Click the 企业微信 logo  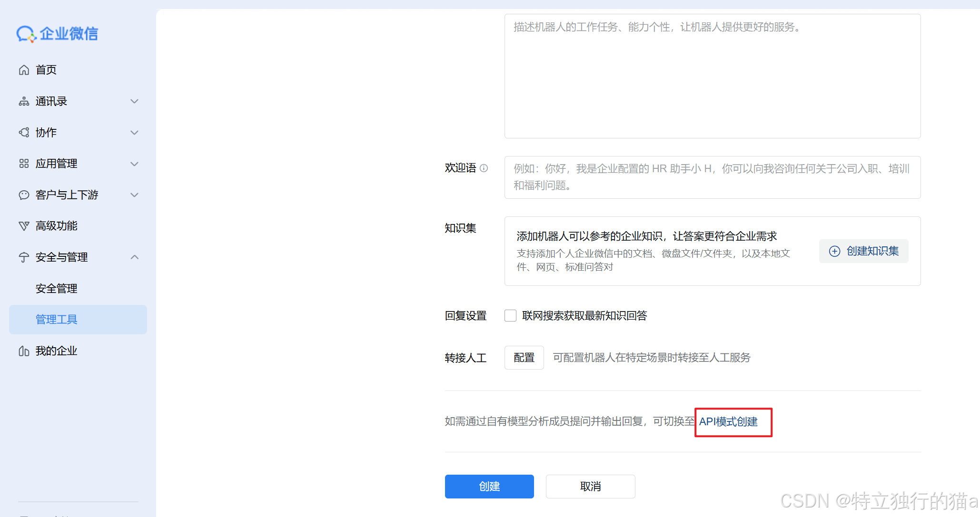click(x=57, y=34)
